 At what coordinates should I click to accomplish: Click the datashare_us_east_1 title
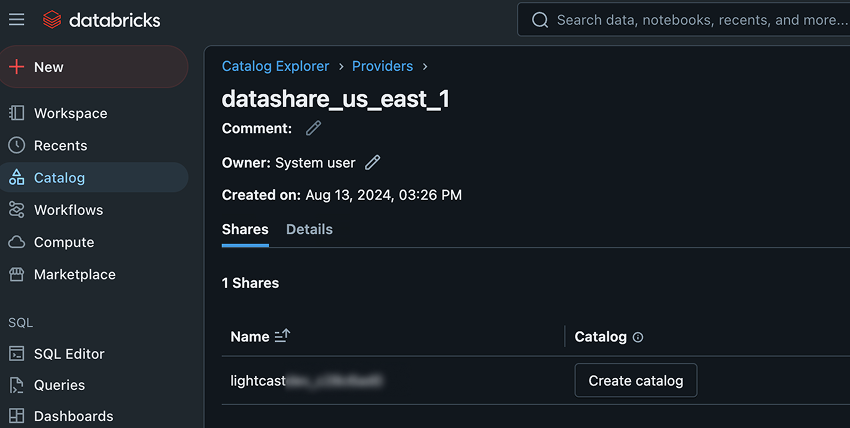(x=336, y=99)
